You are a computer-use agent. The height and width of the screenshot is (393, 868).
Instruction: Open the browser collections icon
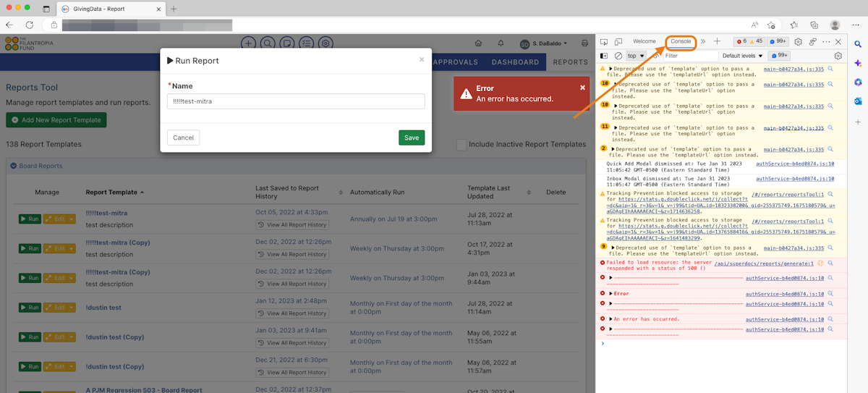tap(814, 25)
